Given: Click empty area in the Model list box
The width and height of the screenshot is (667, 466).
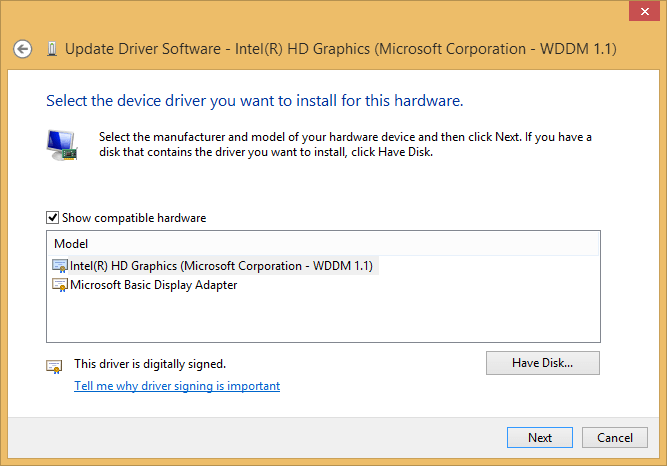Looking at the screenshot, I should pos(320,320).
